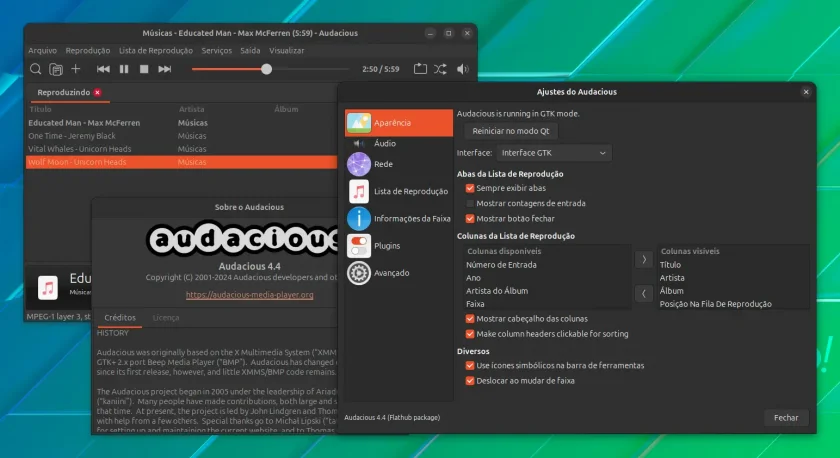Screen dimensions: 840x458
Task: Toggle Mostrar cabeçalho das colunas
Action: (x=470, y=319)
